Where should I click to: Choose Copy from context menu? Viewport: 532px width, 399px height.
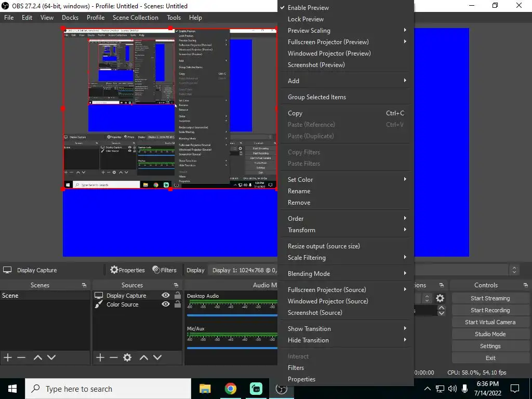pyautogui.click(x=345, y=113)
